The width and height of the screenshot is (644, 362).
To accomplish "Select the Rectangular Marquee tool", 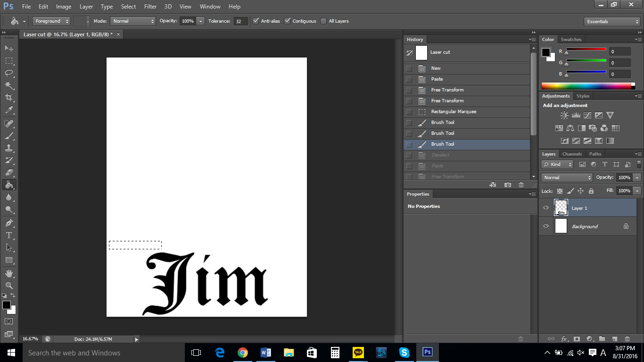I will point(9,60).
